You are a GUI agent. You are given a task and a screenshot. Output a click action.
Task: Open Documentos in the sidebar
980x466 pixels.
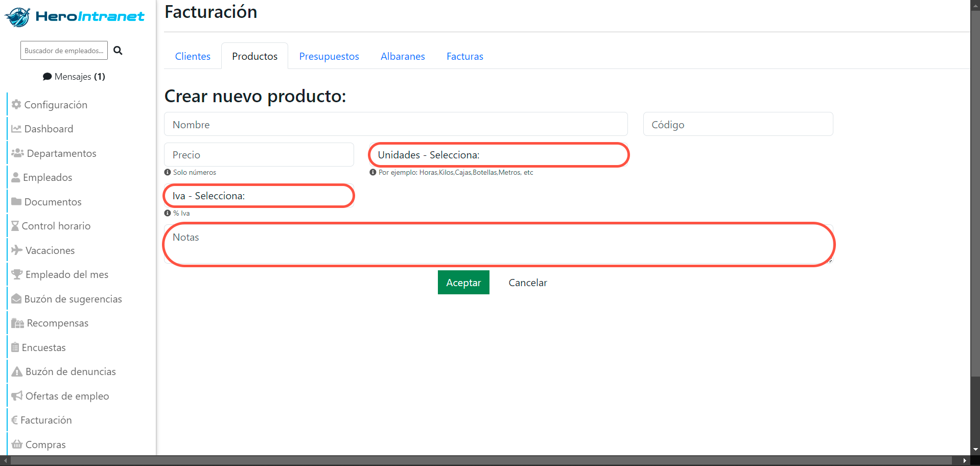(x=53, y=202)
